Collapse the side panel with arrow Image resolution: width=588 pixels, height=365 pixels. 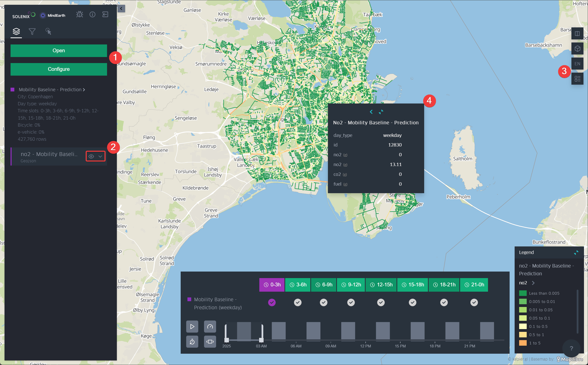[121, 9]
